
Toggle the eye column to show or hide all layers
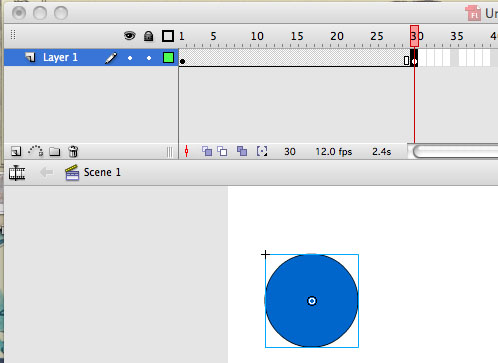click(x=130, y=35)
